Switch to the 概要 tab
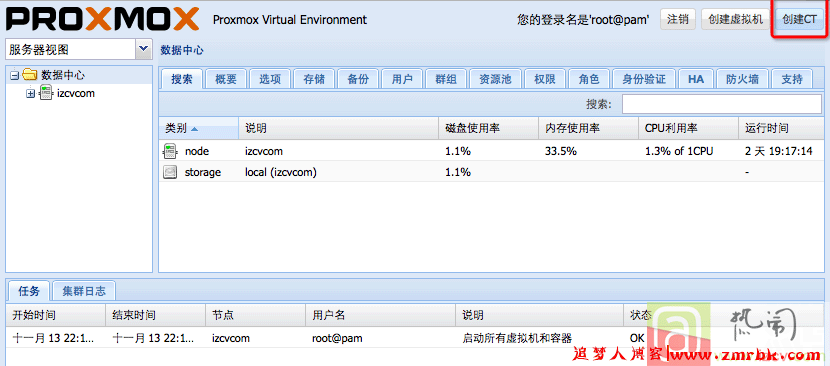The image size is (830, 366). 225,79
